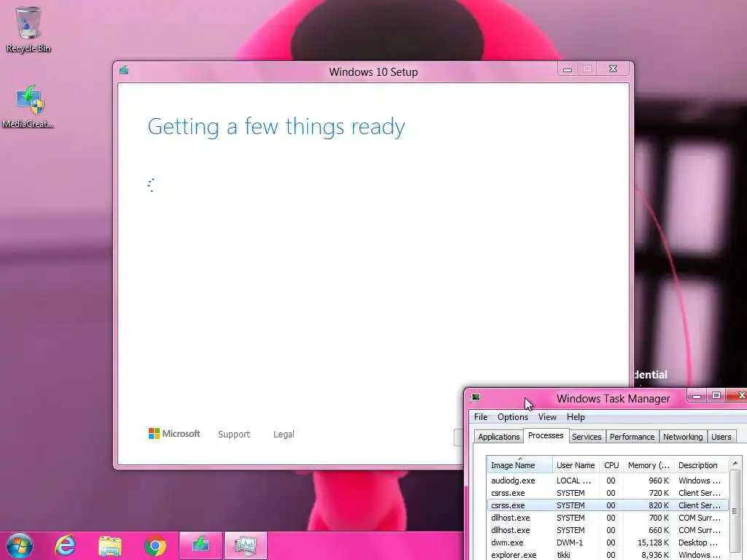747x560 pixels.
Task: Sort processes by Memory column
Action: [649, 464]
